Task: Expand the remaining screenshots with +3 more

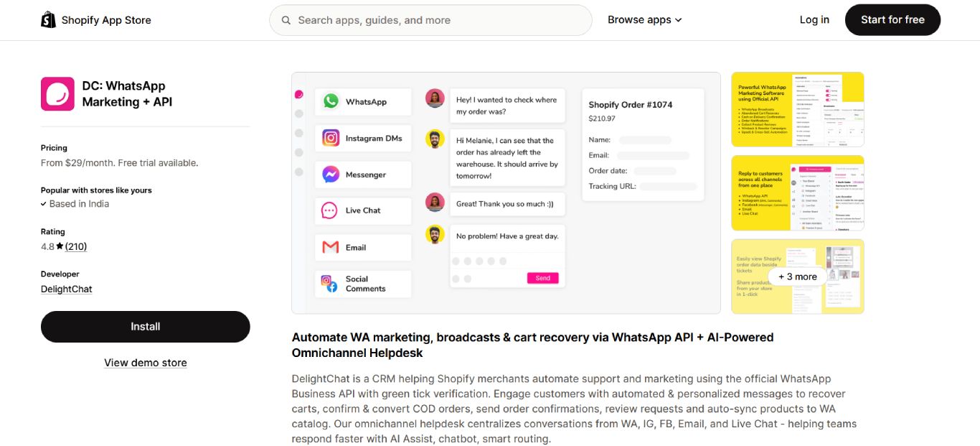Action: (797, 277)
